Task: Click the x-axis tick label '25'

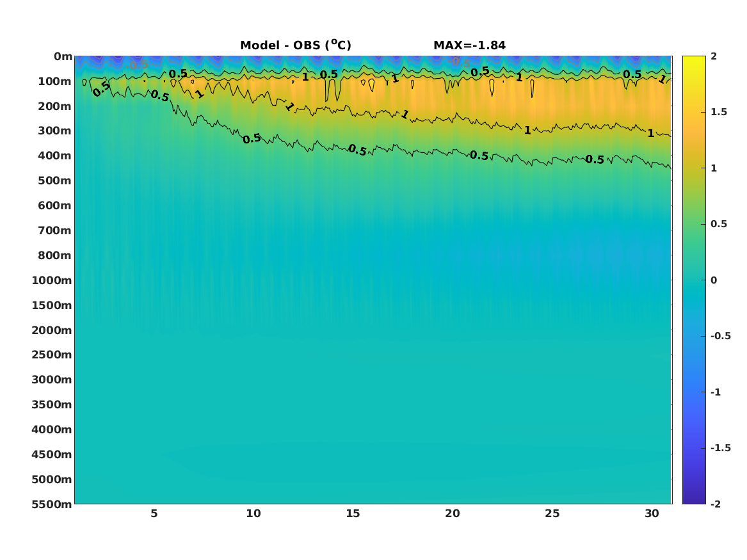Action: pyautogui.click(x=552, y=513)
